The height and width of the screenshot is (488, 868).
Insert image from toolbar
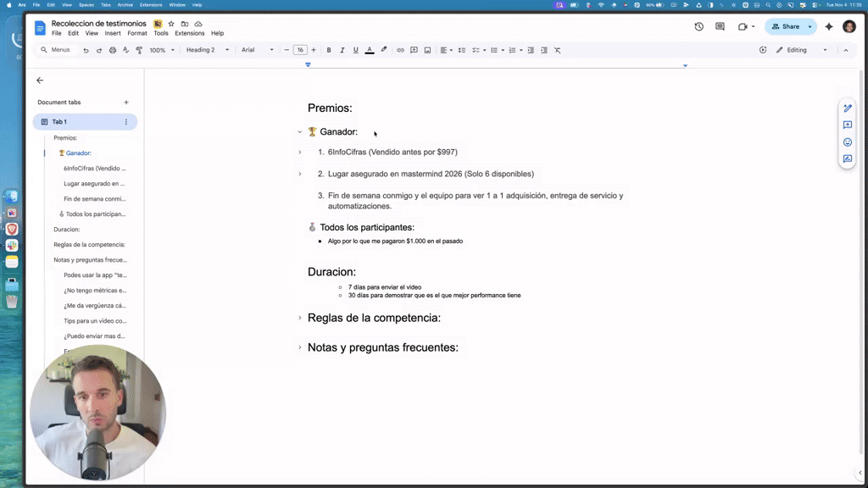[x=427, y=50]
